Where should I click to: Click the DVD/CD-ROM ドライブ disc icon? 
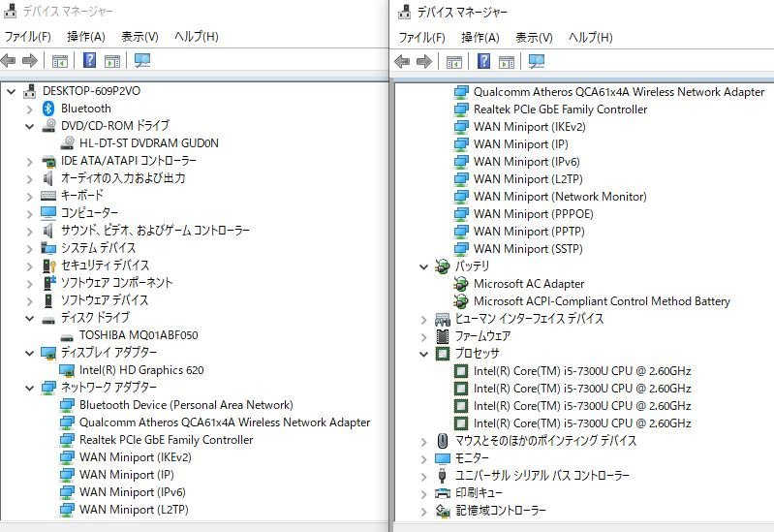[48, 125]
